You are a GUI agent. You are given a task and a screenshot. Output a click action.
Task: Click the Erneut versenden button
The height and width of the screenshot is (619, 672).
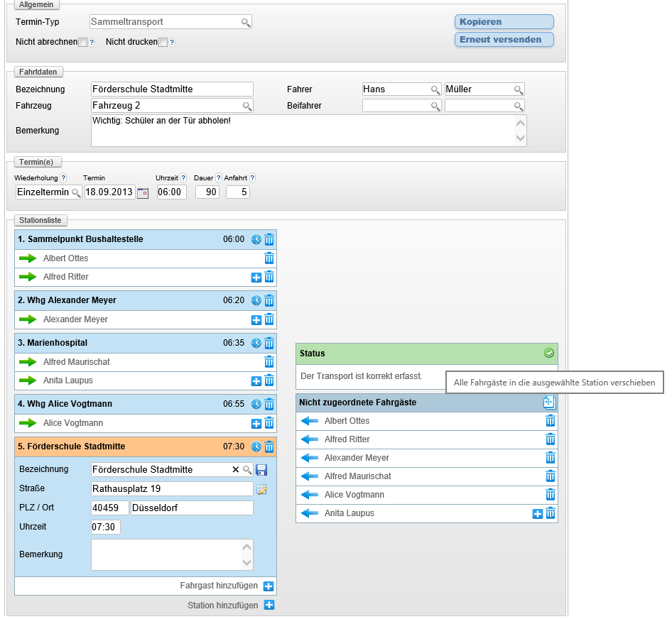pyautogui.click(x=504, y=40)
